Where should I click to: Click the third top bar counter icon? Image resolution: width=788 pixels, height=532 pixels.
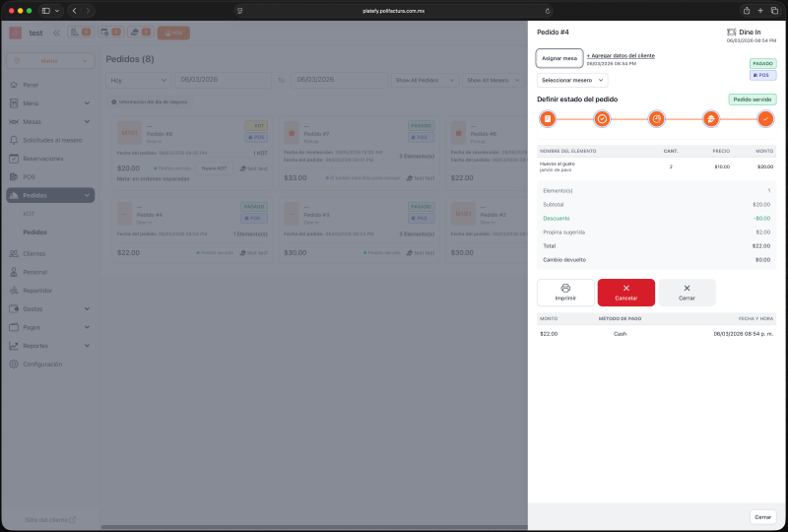tap(141, 33)
